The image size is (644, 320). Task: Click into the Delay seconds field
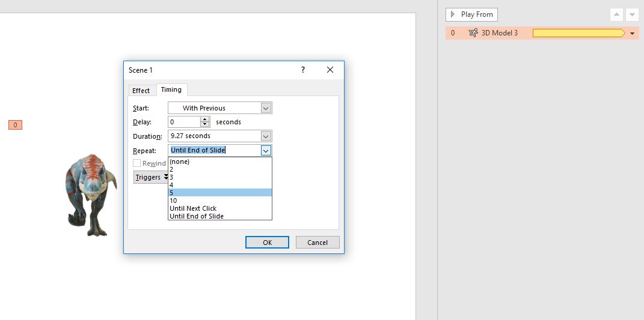[184, 122]
